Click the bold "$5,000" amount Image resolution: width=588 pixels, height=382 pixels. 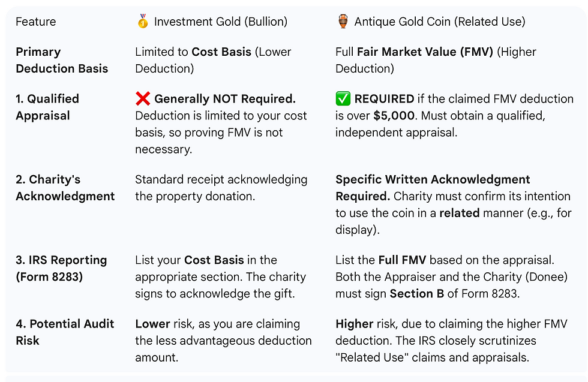[x=392, y=116]
